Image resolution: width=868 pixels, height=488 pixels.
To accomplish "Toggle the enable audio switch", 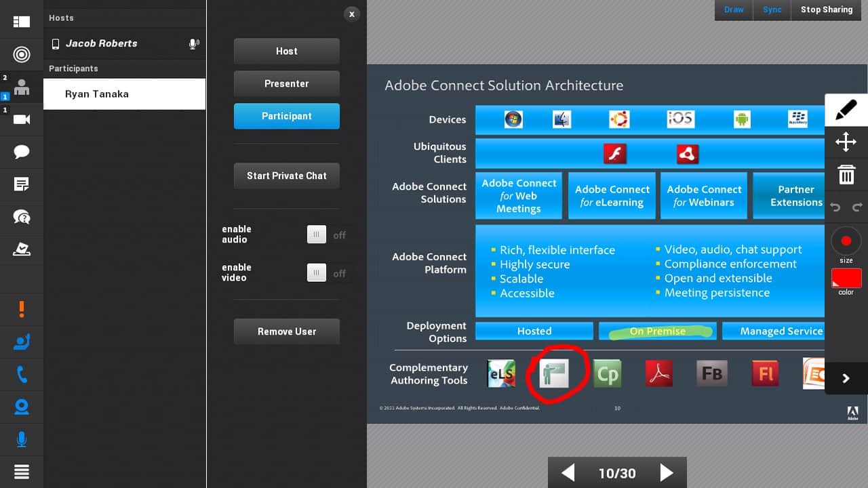I will pos(317,235).
